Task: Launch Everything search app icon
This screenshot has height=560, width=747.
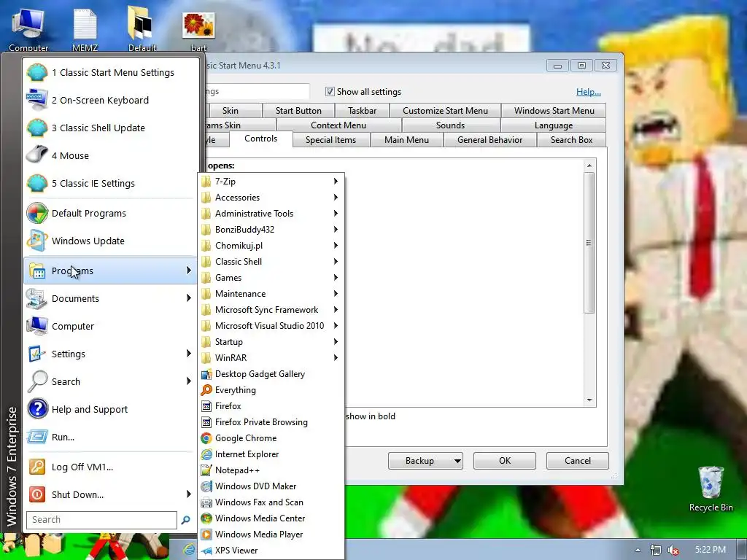Action: tap(206, 390)
